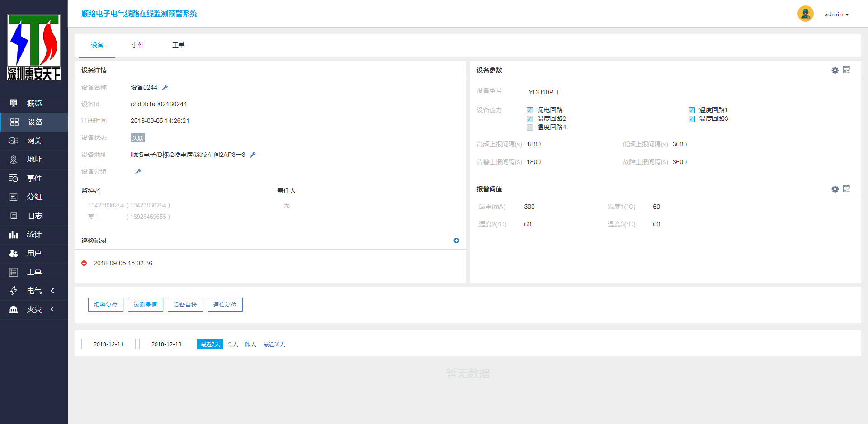Click the 工单 work order icon in sidebar
The image size is (868, 424).
pos(14,272)
